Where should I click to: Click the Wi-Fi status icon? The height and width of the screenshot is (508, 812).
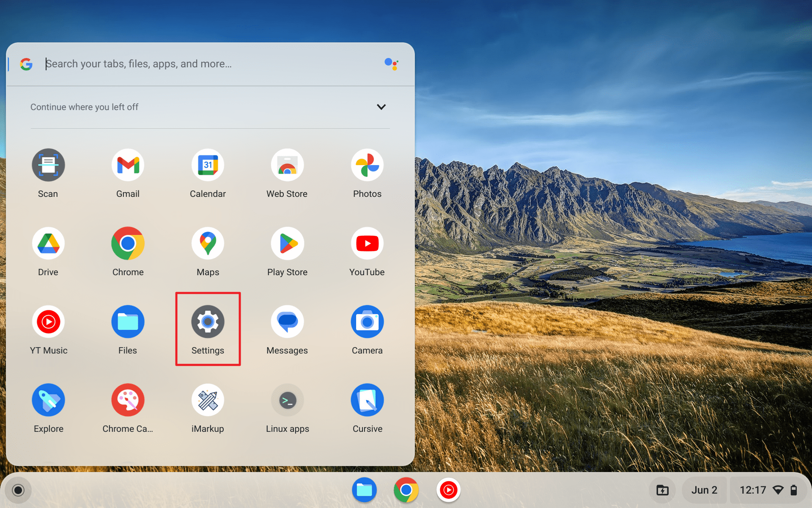(778, 490)
